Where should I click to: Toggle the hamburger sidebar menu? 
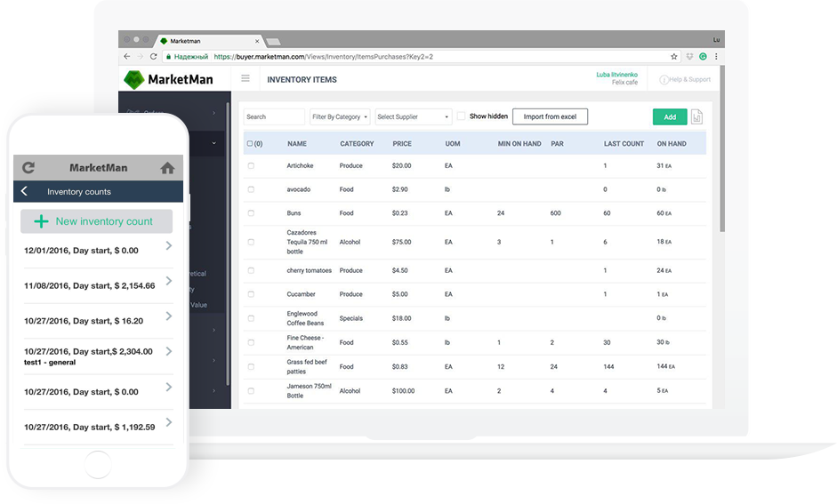coord(245,78)
